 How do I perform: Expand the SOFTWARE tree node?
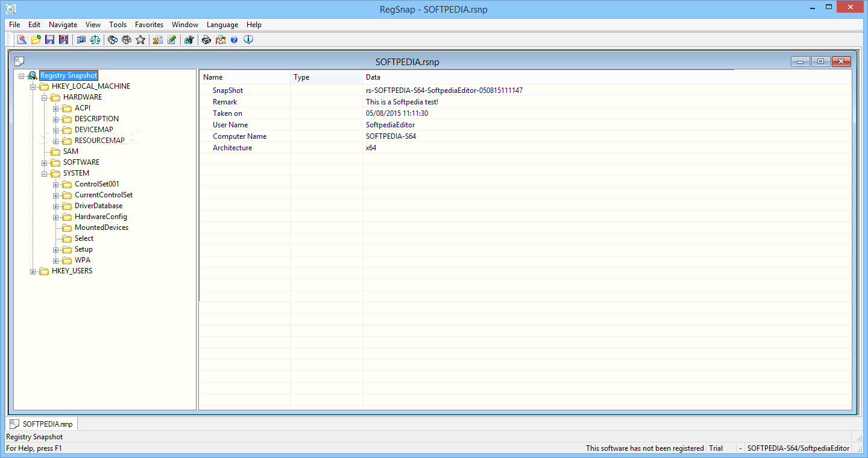tap(45, 163)
